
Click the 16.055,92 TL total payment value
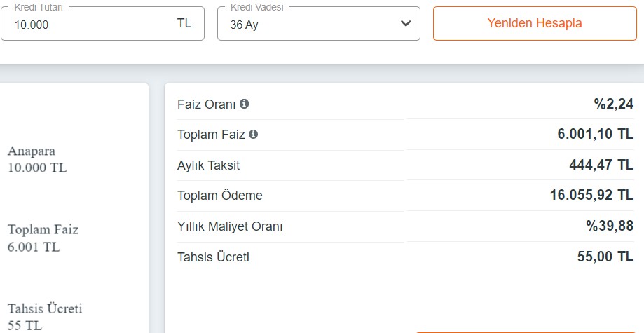pyautogui.click(x=591, y=195)
